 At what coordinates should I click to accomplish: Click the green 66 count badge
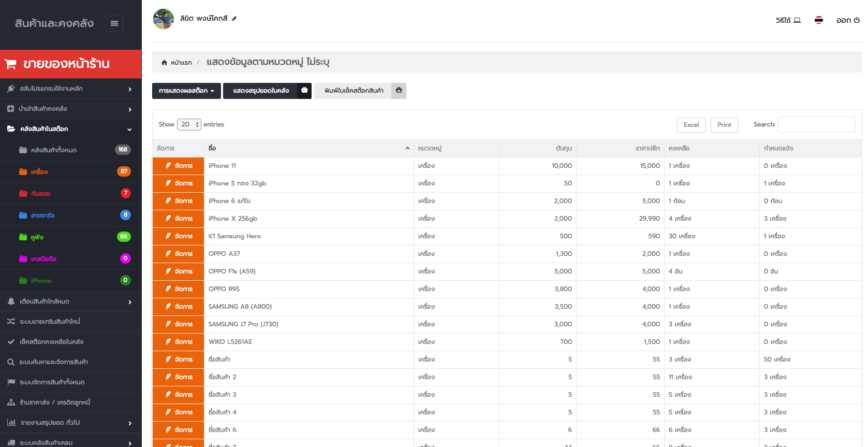[x=124, y=237]
